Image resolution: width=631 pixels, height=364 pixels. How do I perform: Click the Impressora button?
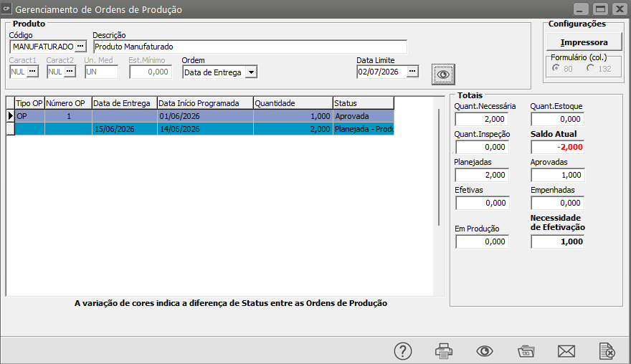584,42
